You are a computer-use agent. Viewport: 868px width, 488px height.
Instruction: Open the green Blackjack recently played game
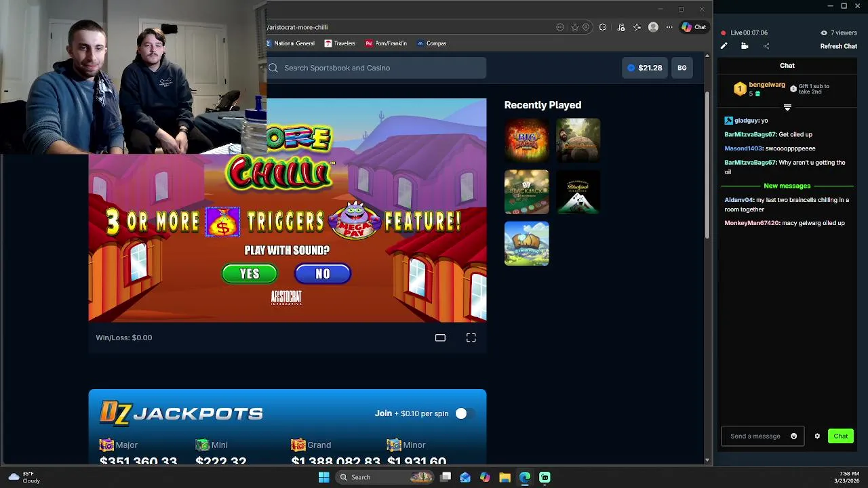click(x=527, y=192)
